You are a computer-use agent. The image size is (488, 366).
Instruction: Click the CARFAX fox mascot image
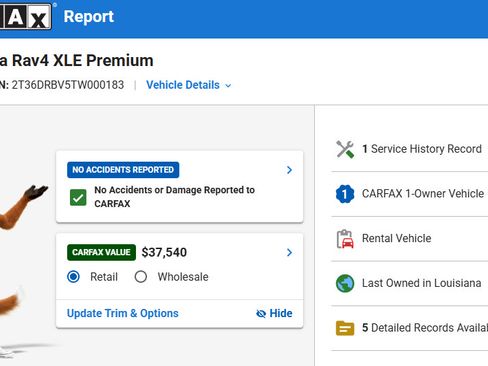pyautogui.click(x=24, y=272)
